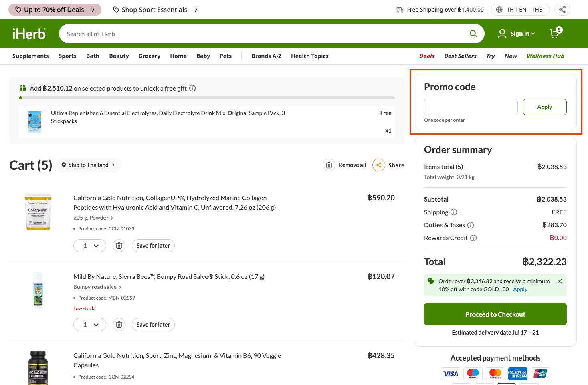The height and width of the screenshot is (385, 588).
Task: Open Shop Sport Essentials link
Action: (156, 10)
